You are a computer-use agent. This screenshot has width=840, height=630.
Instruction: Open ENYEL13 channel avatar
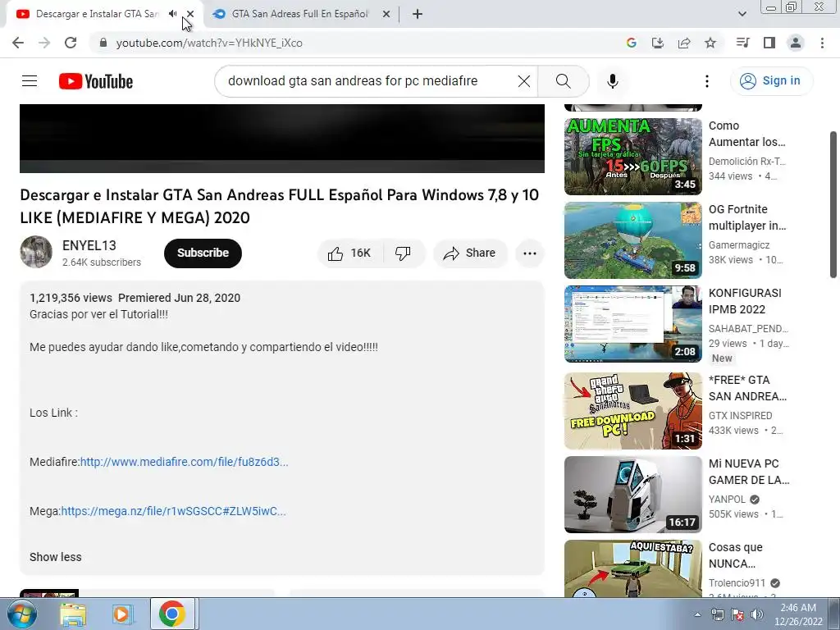click(36, 252)
